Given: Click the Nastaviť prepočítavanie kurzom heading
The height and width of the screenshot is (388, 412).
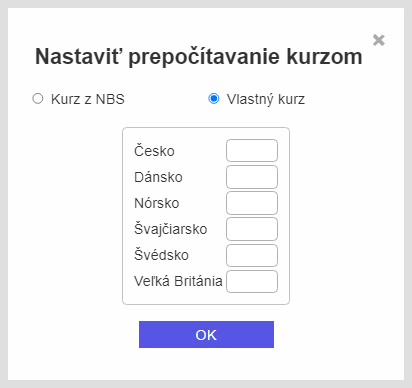Looking at the screenshot, I should 199,57.
